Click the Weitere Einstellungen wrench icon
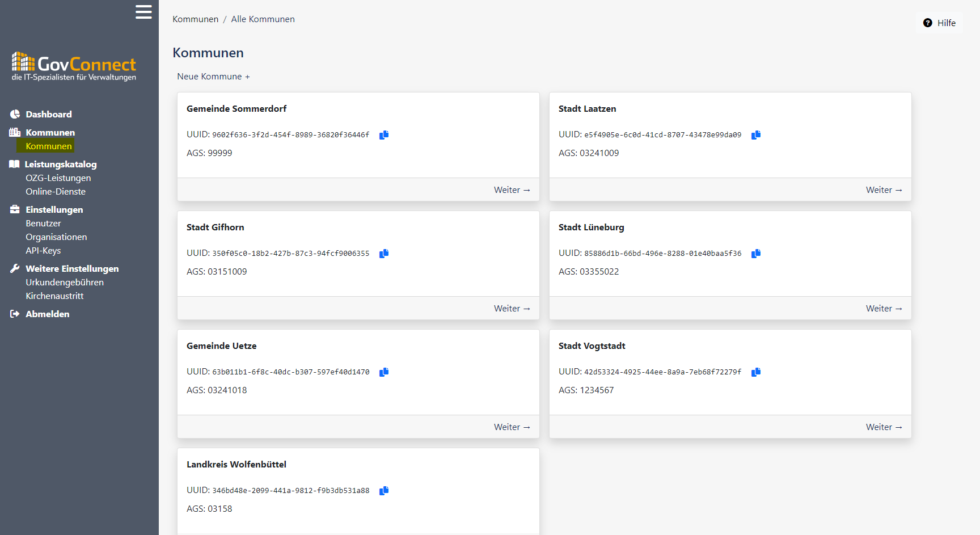 pyautogui.click(x=15, y=268)
